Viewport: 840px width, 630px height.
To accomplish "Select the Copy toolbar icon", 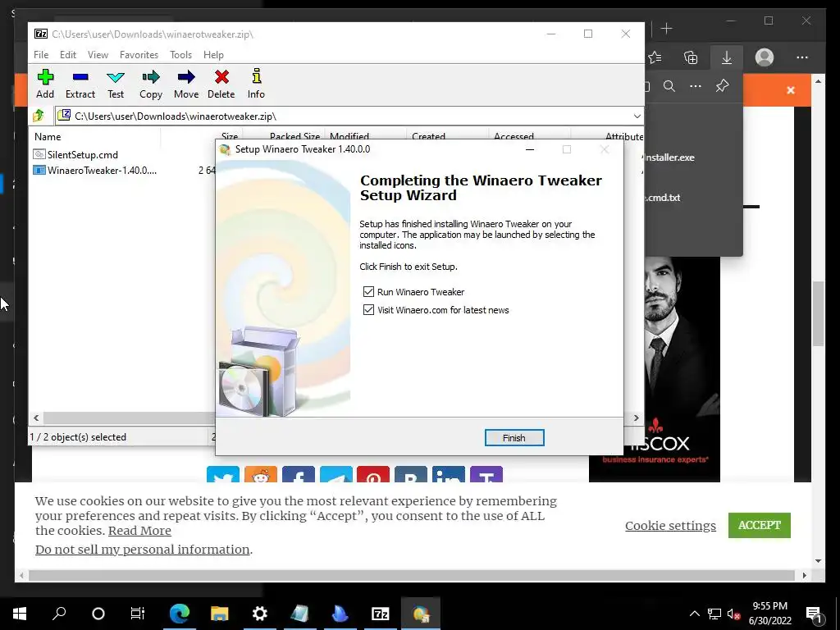I will [x=151, y=84].
